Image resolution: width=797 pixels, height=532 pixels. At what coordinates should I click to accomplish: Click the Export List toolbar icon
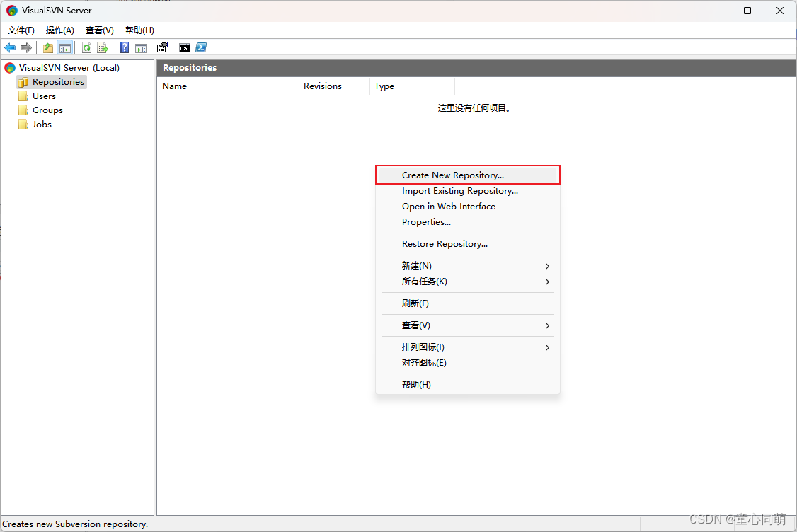tap(103, 48)
